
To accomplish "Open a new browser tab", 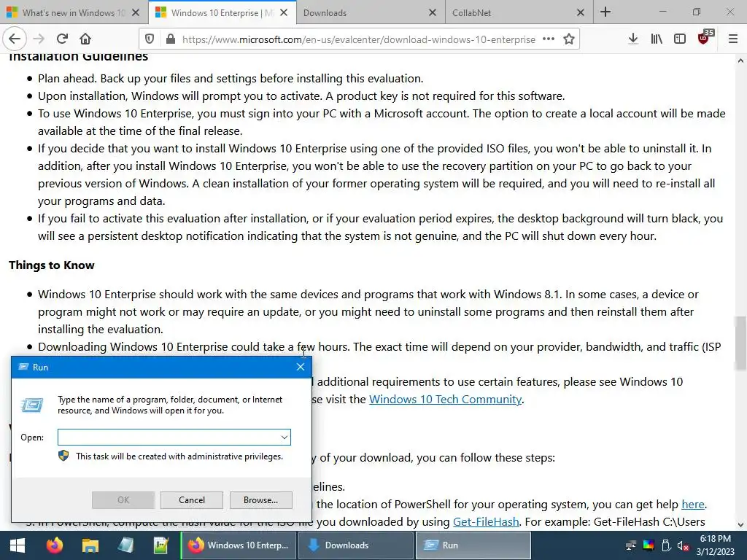I will point(605,12).
